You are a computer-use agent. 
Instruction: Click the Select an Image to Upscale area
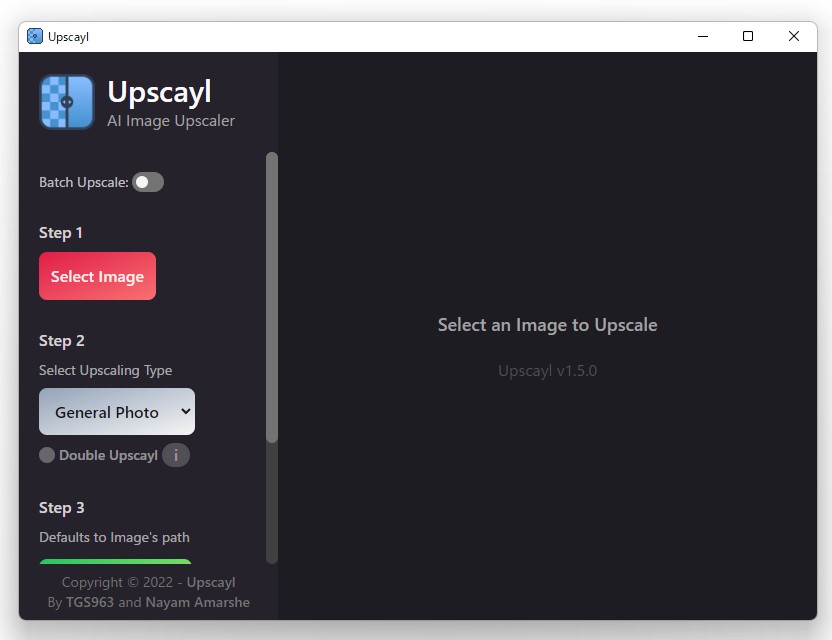coord(547,324)
